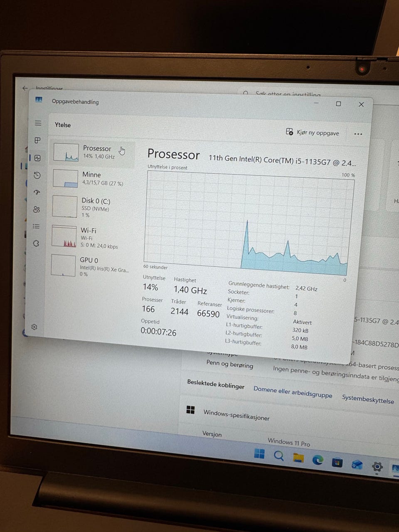Open File Explorer from taskbar
Viewport: 399px width, 532px height.
298,458
